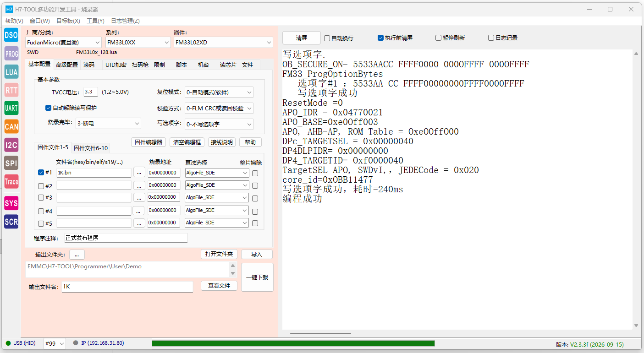Open the I2C sidebar tool
Screen dimensions: 644x353
click(11, 145)
